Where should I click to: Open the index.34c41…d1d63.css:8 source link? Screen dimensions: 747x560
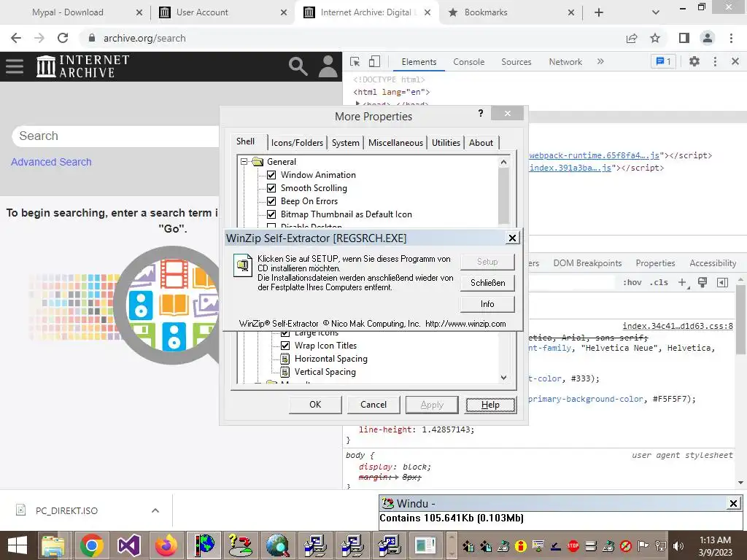[678, 326]
